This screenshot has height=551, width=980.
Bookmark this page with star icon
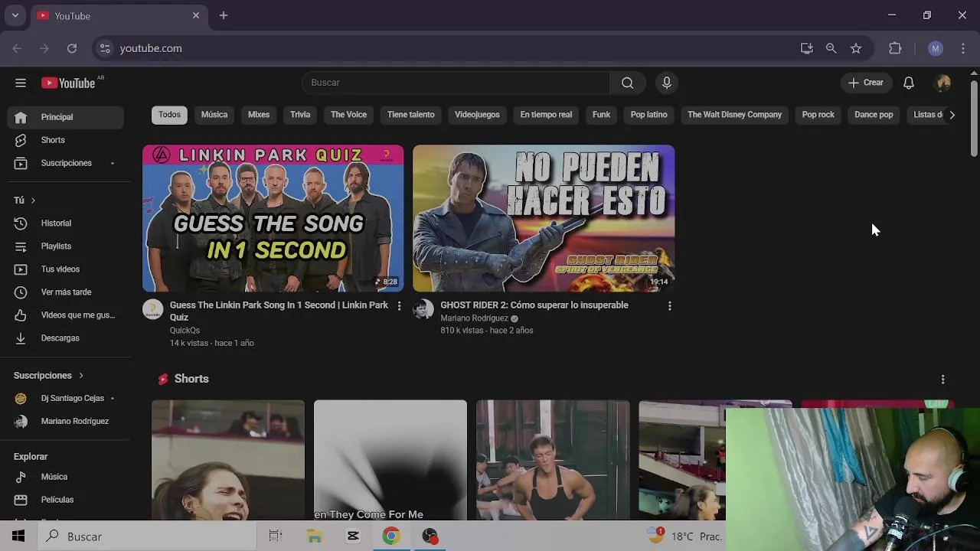[x=856, y=48]
